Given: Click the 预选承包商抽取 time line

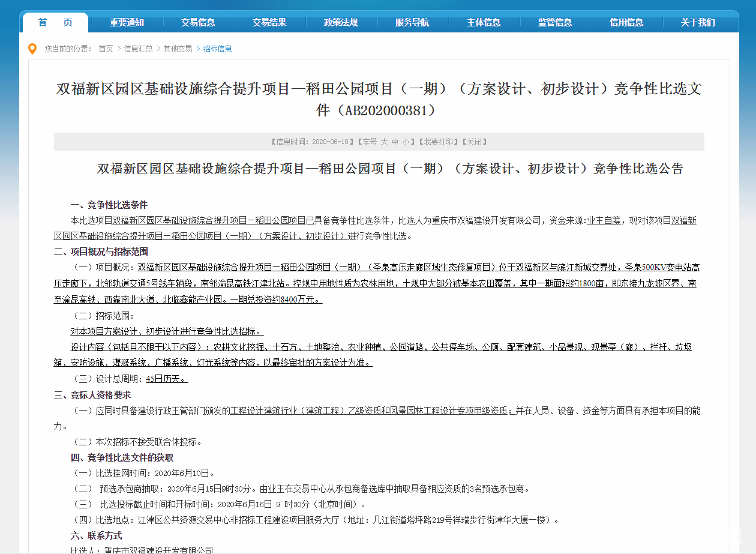Looking at the screenshot, I should 300,489.
